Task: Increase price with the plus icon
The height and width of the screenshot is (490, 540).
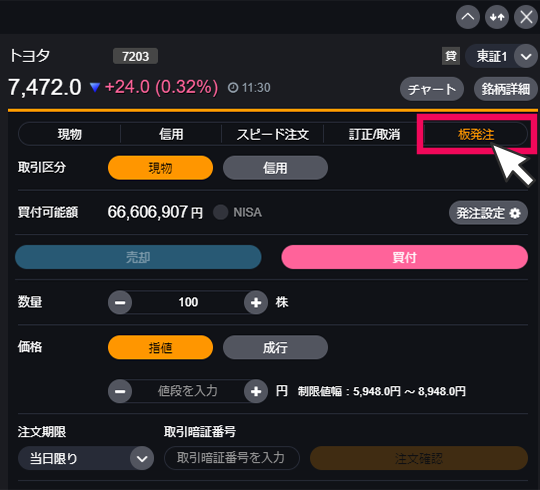Action: click(256, 391)
